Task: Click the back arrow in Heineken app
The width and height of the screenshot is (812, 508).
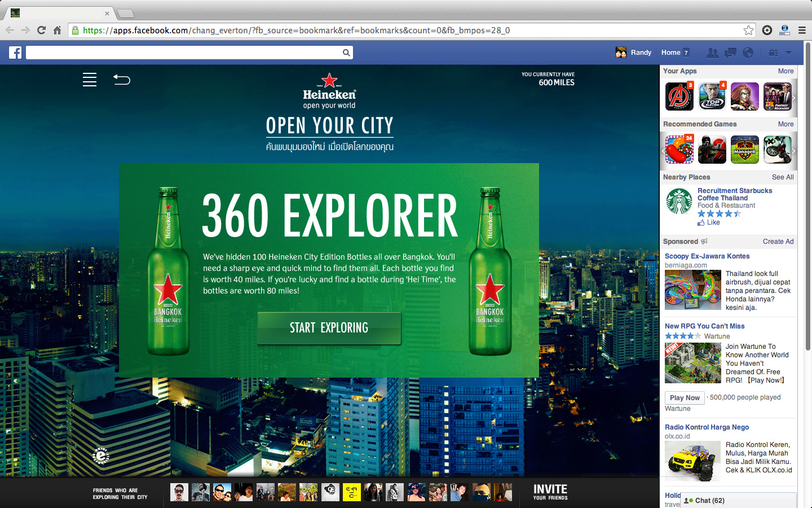Action: (x=122, y=80)
